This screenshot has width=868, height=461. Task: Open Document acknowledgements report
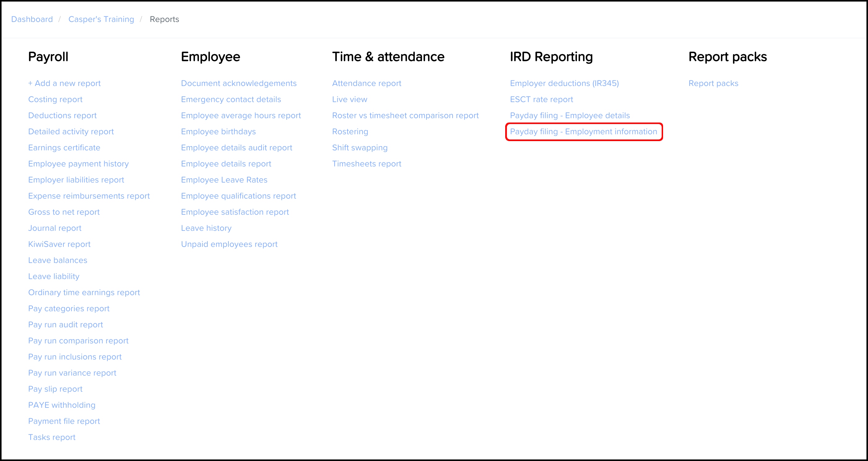point(239,83)
